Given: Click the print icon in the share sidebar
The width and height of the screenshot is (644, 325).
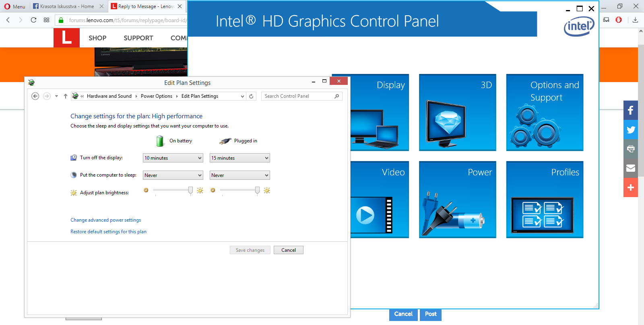Looking at the screenshot, I should (x=631, y=149).
